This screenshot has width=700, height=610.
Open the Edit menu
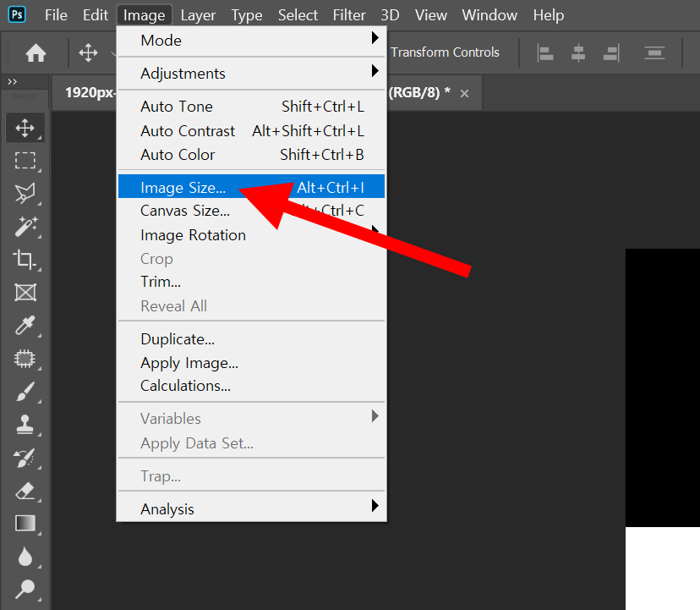click(x=95, y=15)
